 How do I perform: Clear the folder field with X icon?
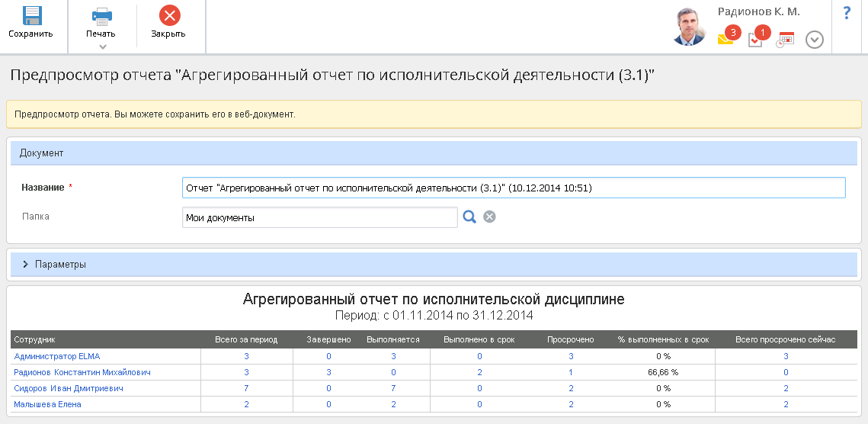click(x=490, y=217)
